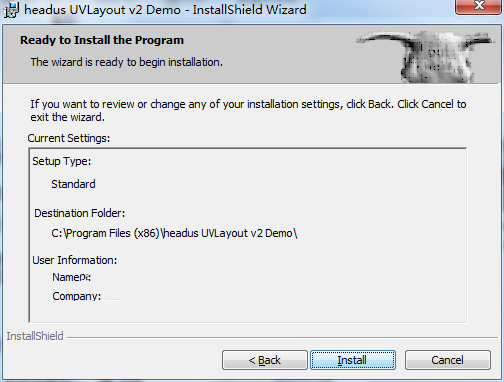Click the 'User Information:' label

point(75,260)
